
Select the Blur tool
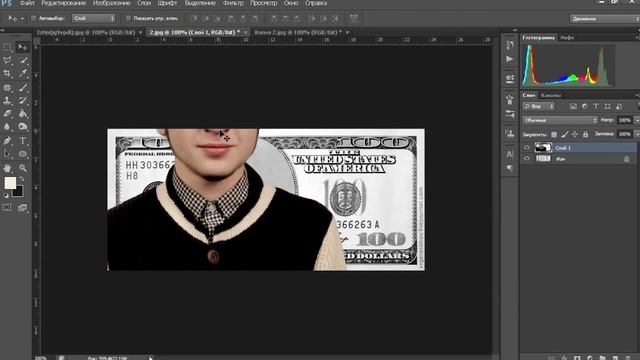7,127
